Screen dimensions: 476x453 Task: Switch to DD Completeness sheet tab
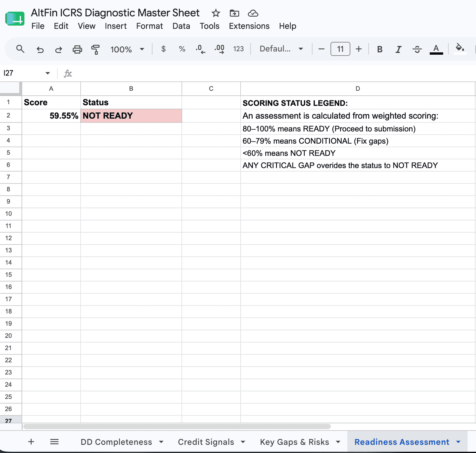pos(116,442)
